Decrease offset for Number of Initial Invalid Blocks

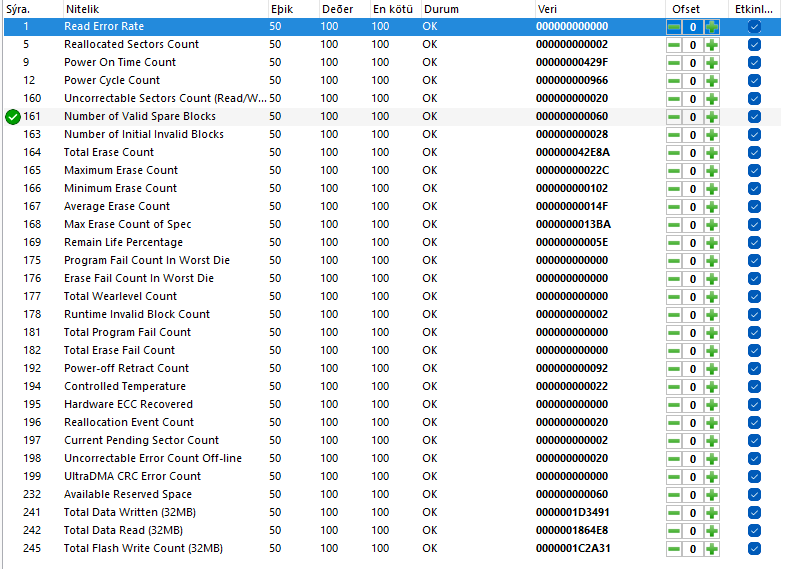(x=674, y=135)
